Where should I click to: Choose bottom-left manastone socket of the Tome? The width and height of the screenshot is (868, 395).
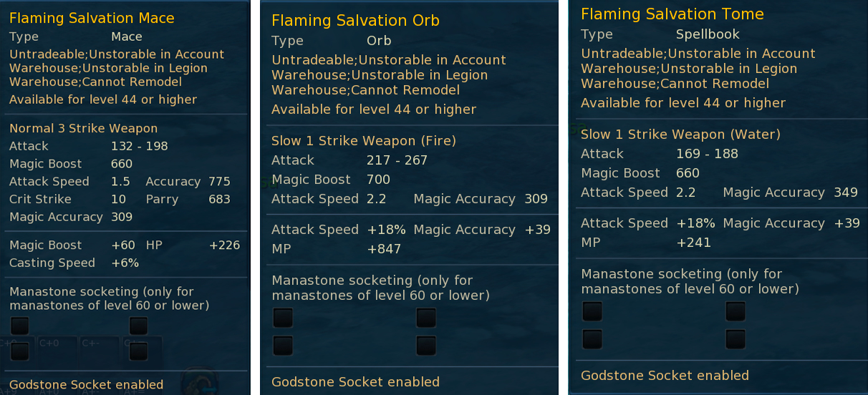pyautogui.click(x=592, y=338)
